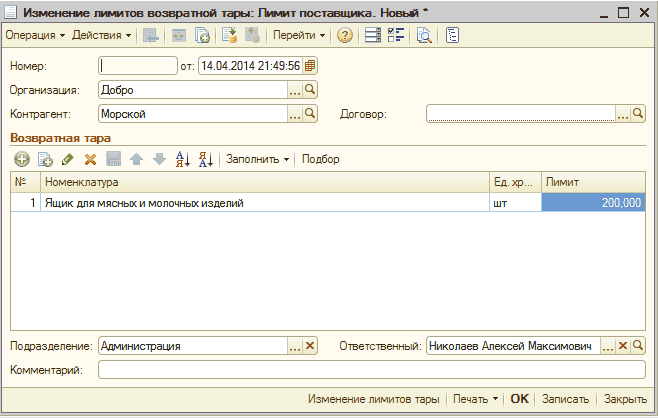
Task: Open document movements list icon
Action: point(373,35)
